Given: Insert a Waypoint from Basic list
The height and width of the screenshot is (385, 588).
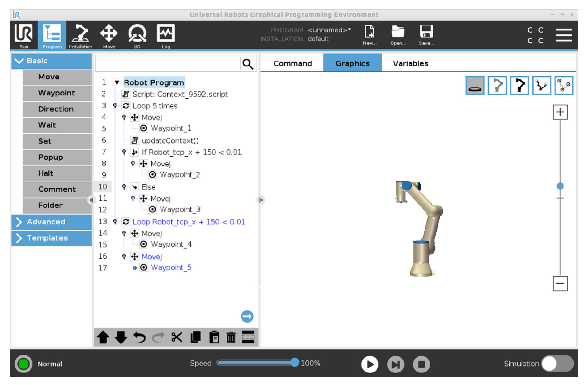Looking at the screenshot, I should pos(57,93).
